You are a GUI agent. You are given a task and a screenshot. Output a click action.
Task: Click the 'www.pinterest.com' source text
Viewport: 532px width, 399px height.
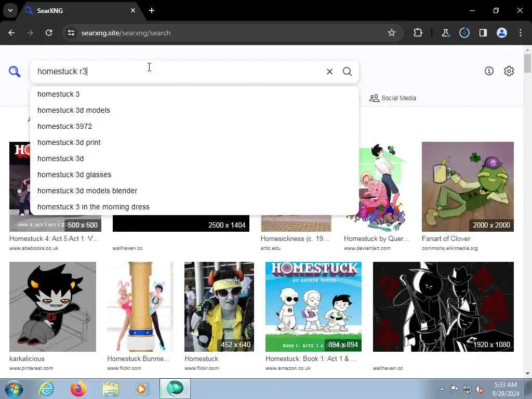tap(31, 368)
